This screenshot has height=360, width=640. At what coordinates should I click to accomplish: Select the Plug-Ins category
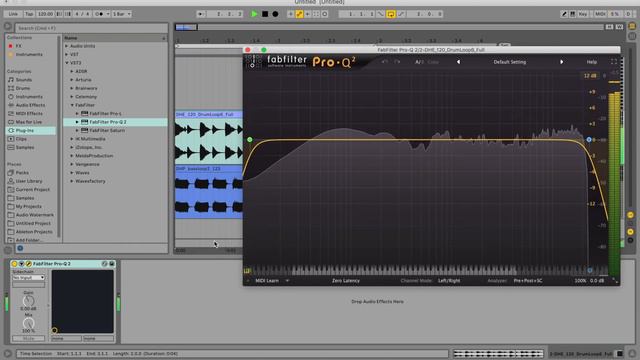pos(31,131)
